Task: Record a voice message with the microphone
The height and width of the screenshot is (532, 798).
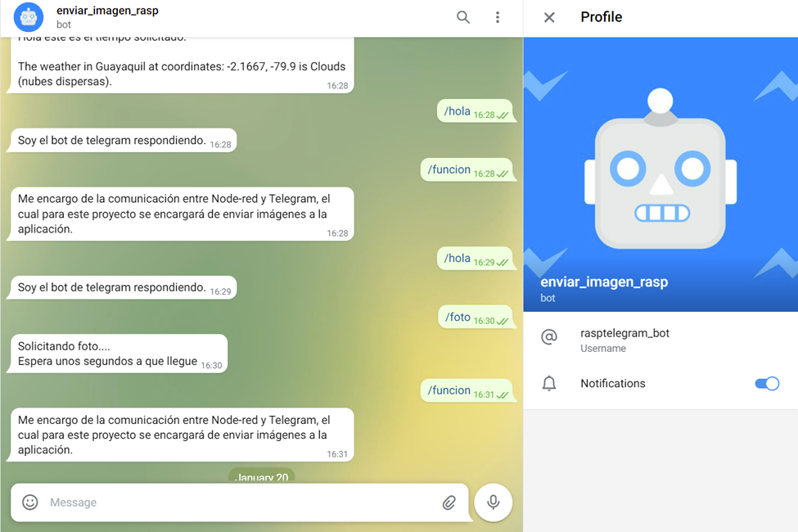Action: (x=493, y=503)
